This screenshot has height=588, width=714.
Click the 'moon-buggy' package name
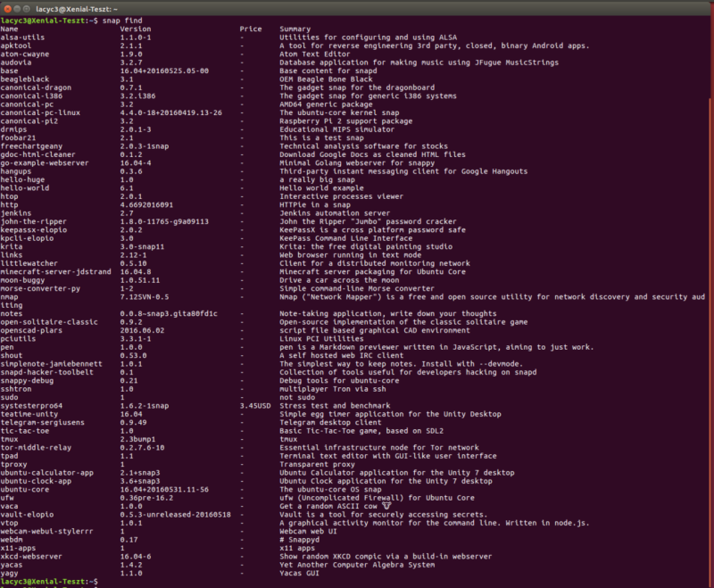(x=22, y=280)
